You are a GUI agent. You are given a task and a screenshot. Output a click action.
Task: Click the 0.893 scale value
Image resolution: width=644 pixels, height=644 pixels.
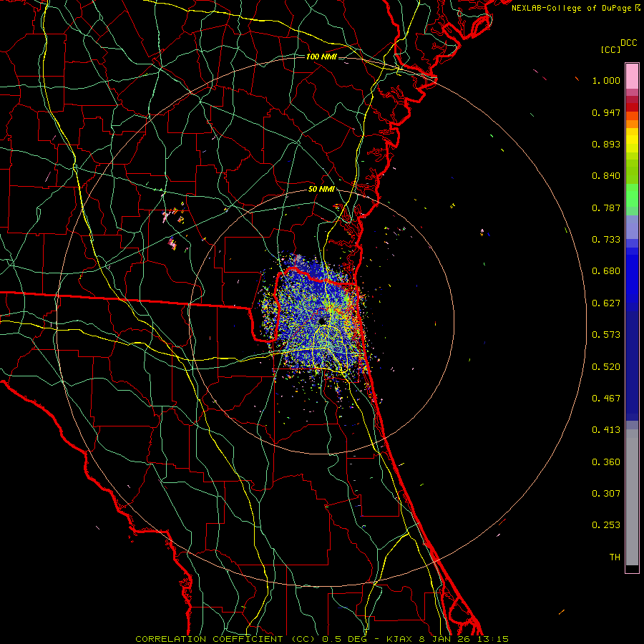click(606, 144)
